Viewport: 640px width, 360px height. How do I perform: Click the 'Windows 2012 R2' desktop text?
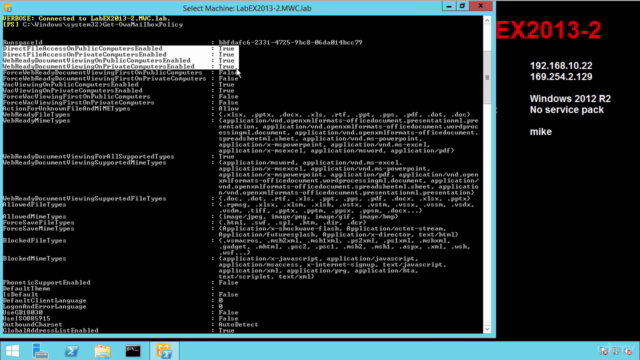tap(570, 99)
